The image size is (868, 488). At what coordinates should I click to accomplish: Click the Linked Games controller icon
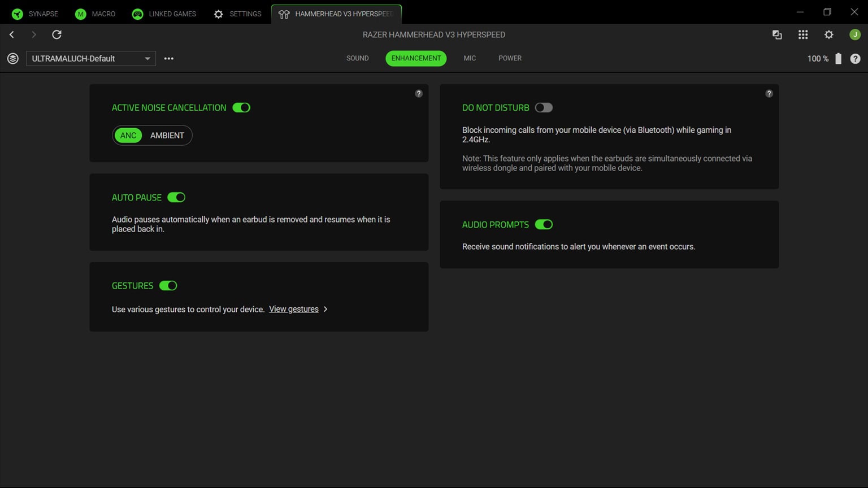[x=137, y=14]
